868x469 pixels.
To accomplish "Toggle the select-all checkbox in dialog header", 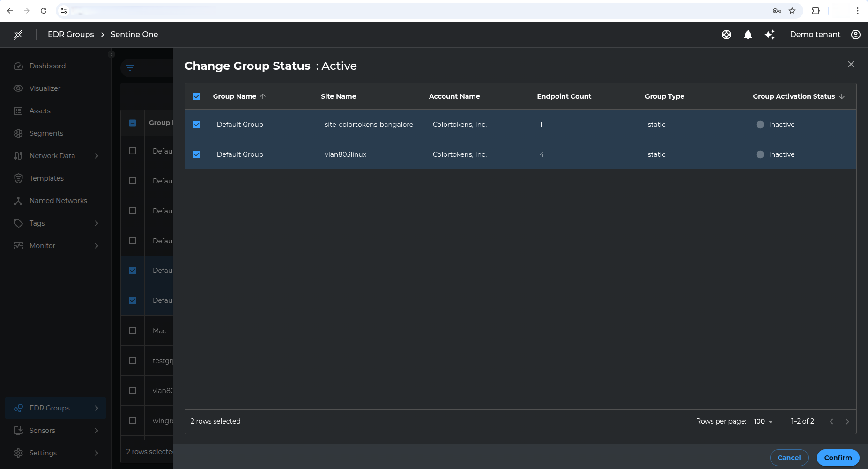I will pyautogui.click(x=197, y=96).
